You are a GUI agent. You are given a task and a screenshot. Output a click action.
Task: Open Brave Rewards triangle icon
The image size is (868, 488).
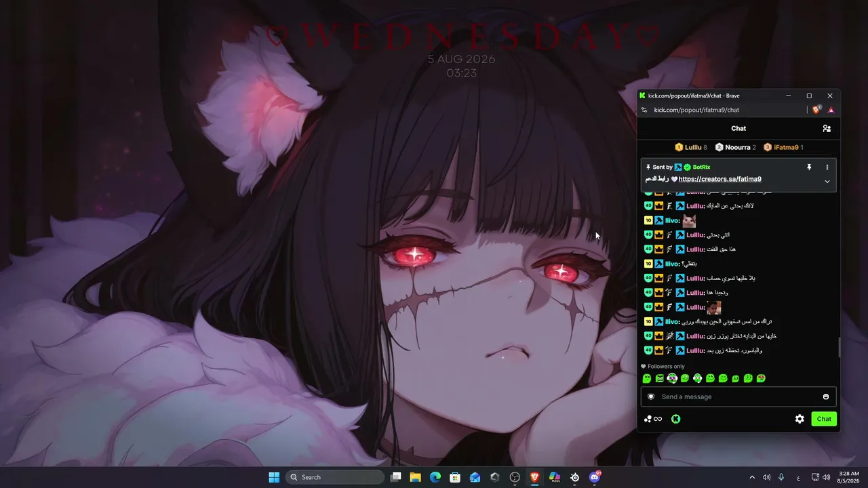pos(831,110)
